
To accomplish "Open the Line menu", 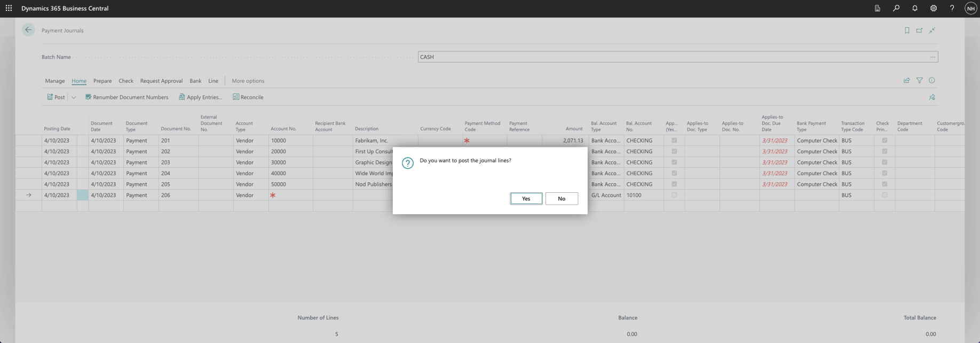I will click(x=213, y=81).
